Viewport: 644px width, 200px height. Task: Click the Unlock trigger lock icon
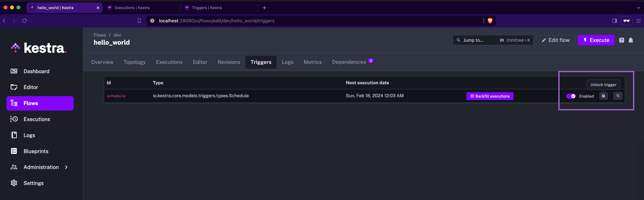[603, 96]
